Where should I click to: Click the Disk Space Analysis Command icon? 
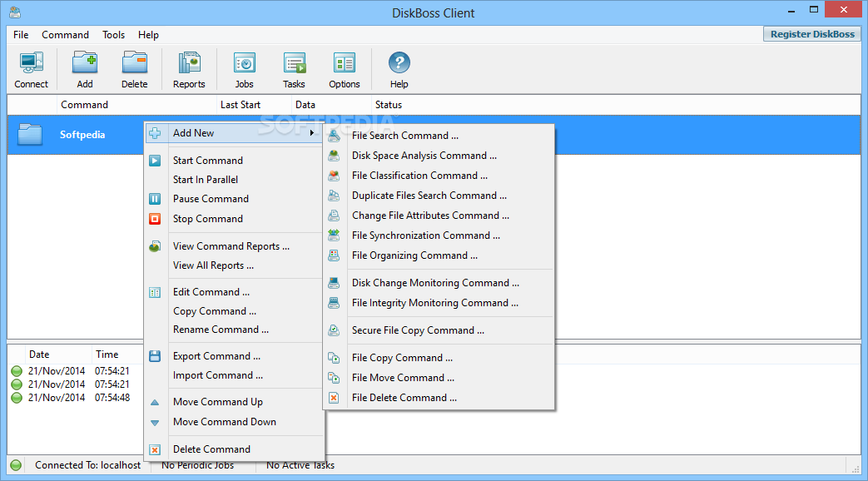334,156
